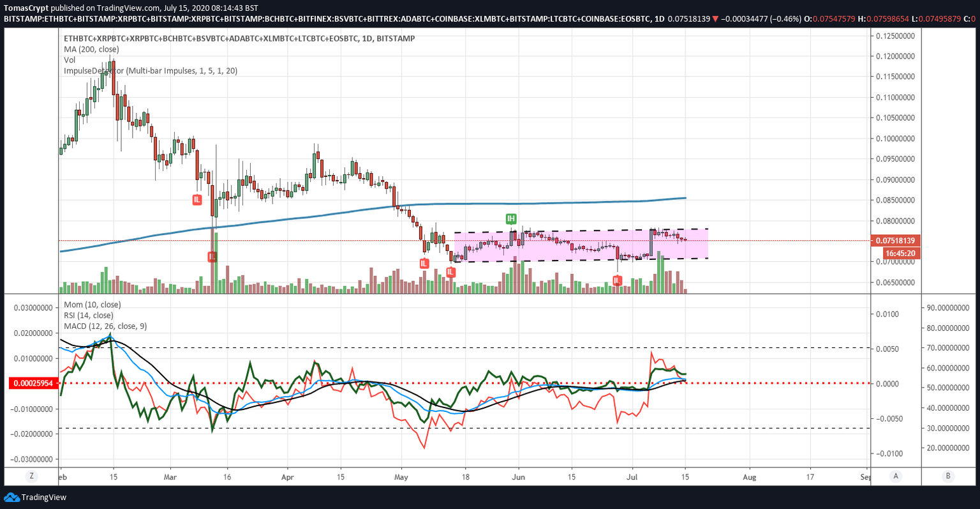
Task: Select the Jun label on the time axis
Action: [519, 476]
